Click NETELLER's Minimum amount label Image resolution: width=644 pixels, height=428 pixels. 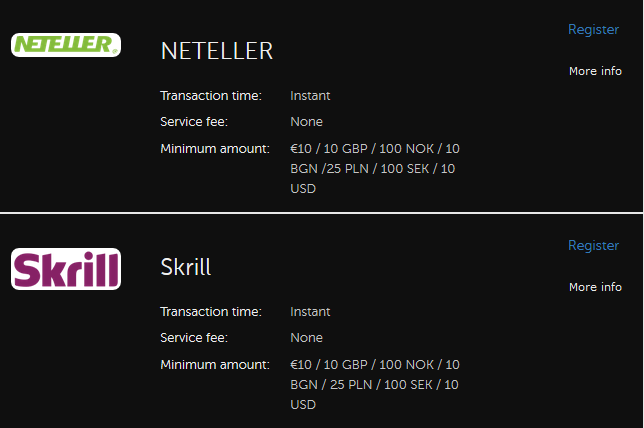pos(214,149)
